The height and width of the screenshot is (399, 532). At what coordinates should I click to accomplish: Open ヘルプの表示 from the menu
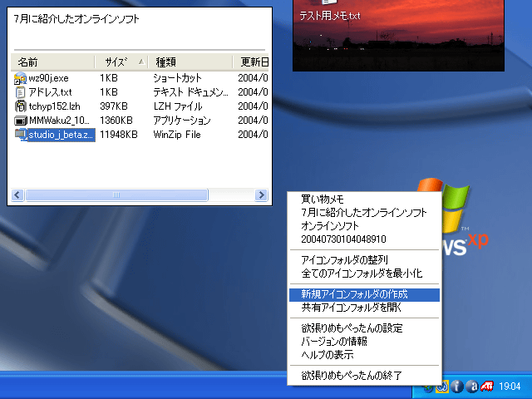coord(364,355)
